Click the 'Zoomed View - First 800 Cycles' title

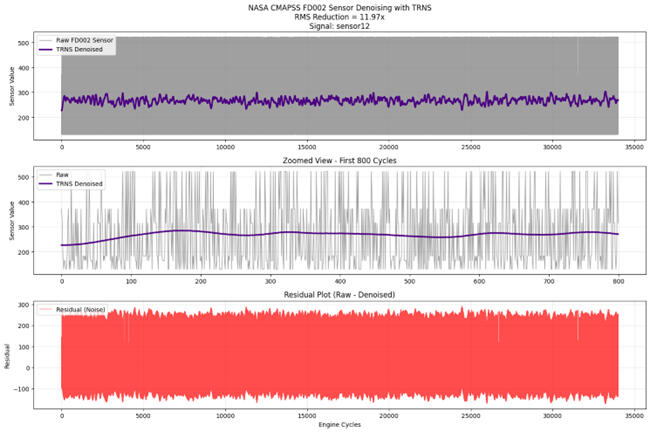pos(340,160)
